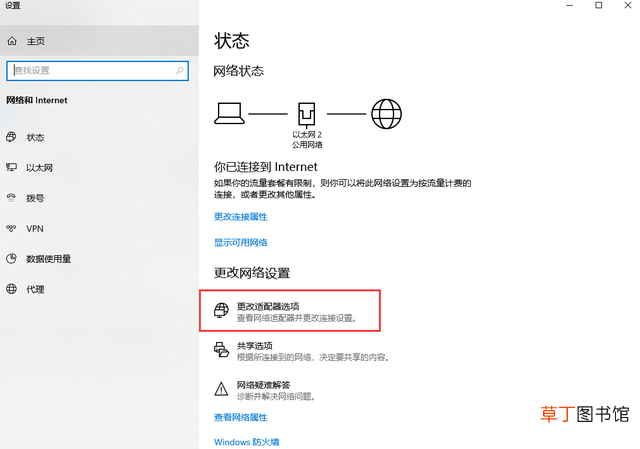
Task: Open 共享选项 sharing settings
Action: [x=255, y=346]
